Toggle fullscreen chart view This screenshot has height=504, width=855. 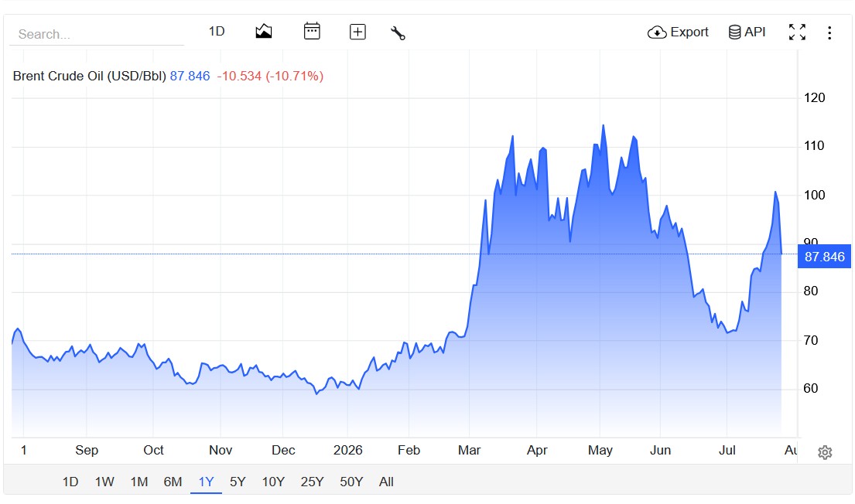tap(797, 32)
